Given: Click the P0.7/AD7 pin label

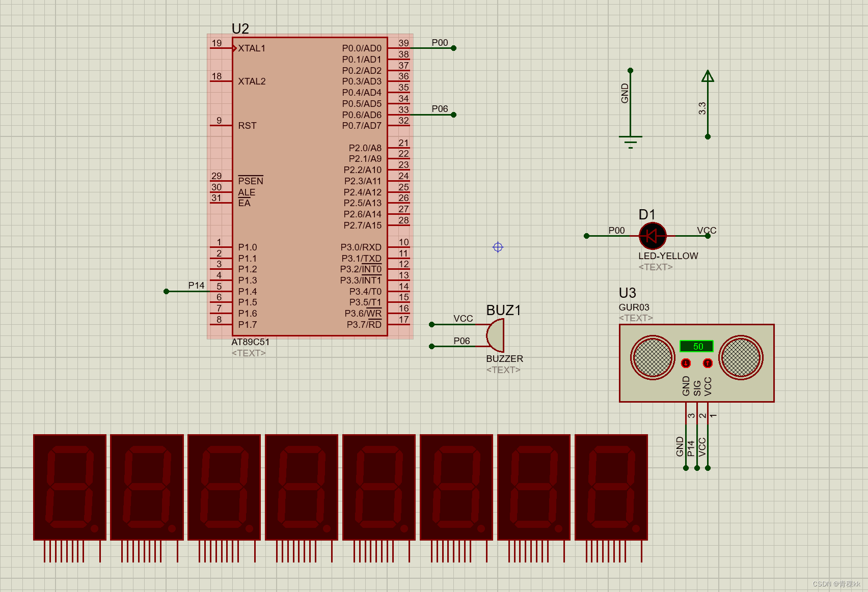Looking at the screenshot, I should pos(362,126).
